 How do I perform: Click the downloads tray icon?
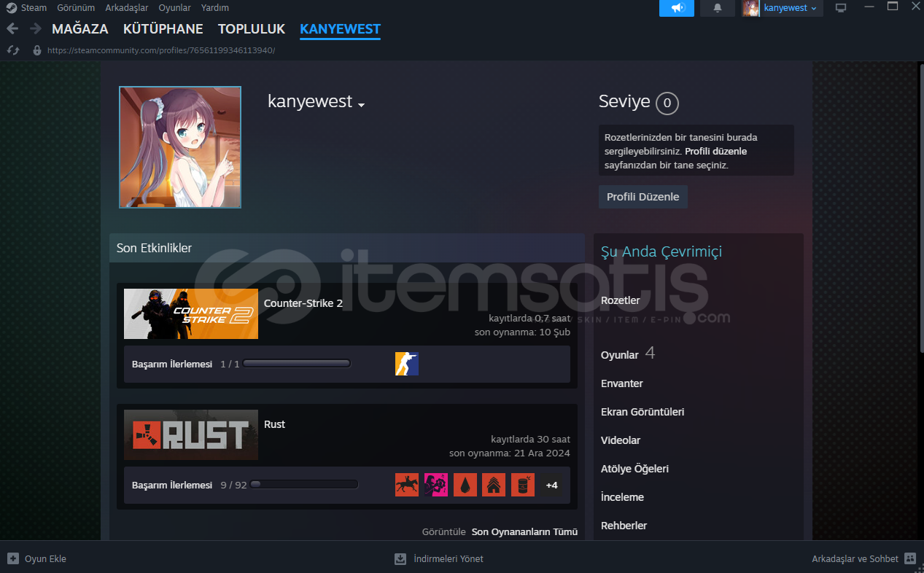400,558
